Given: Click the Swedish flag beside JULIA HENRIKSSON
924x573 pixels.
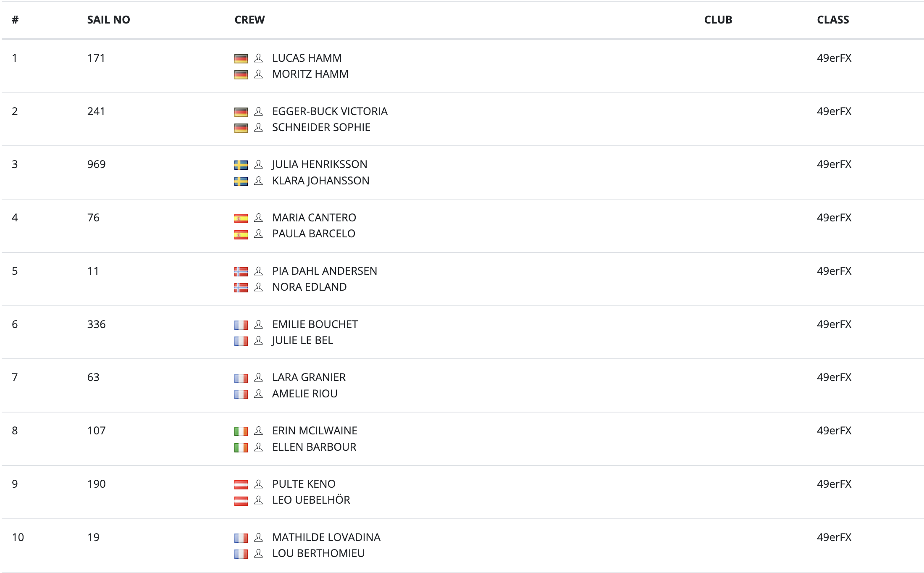Looking at the screenshot, I should [x=241, y=165].
